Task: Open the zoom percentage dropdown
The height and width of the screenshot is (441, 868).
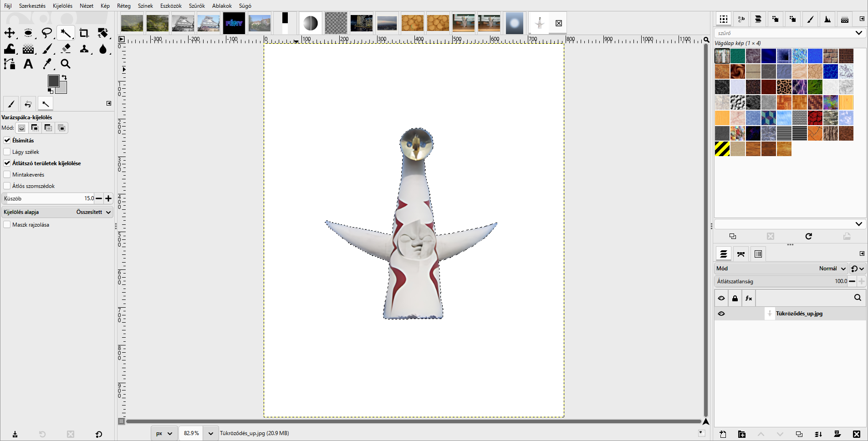Action: (210, 433)
